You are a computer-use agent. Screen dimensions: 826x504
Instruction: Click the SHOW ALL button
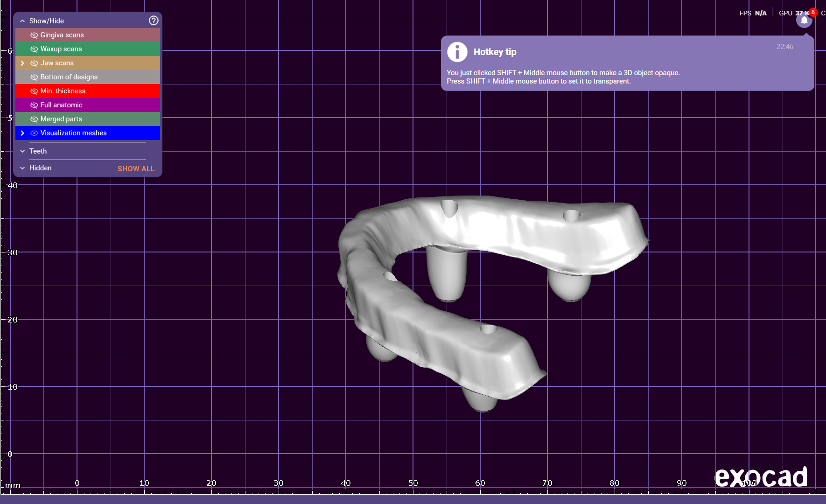pos(136,168)
